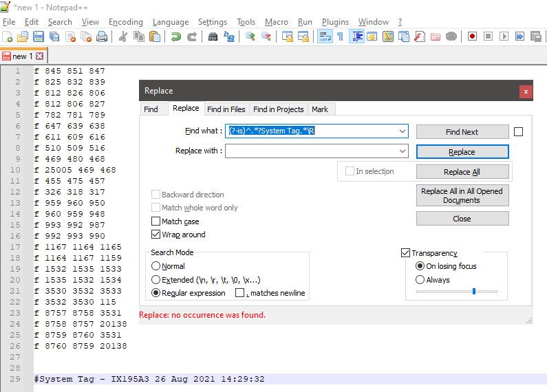
Task: Enable Match whole word only checkbox
Action: 155,208
